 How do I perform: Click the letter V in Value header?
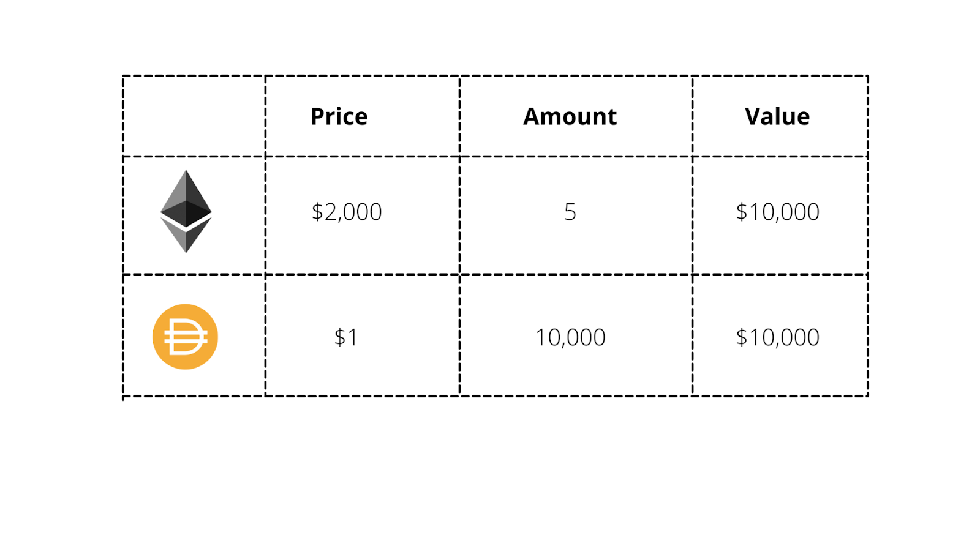pyautogui.click(x=753, y=116)
